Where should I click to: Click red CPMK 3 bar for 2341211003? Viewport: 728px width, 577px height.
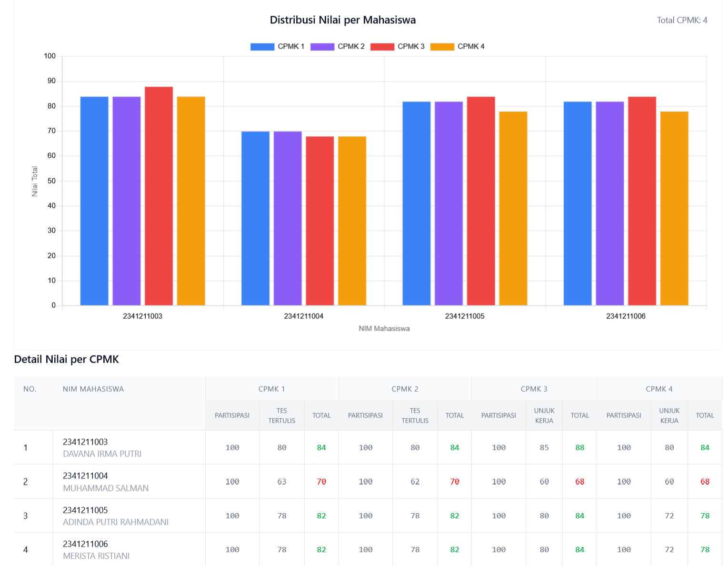[159, 195]
